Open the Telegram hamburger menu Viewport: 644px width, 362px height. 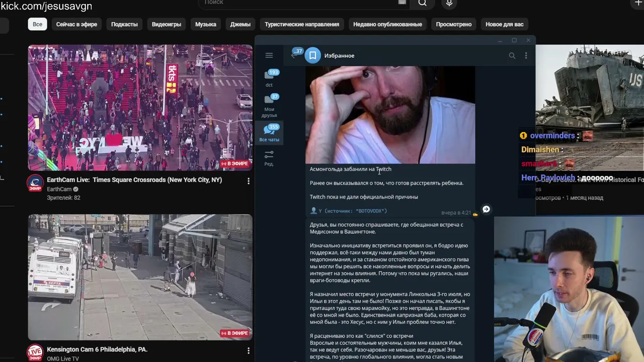pos(269,55)
